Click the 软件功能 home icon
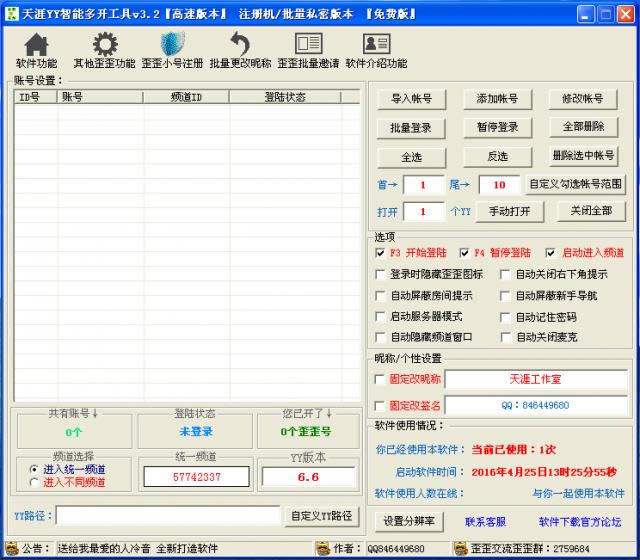 pyautogui.click(x=36, y=45)
